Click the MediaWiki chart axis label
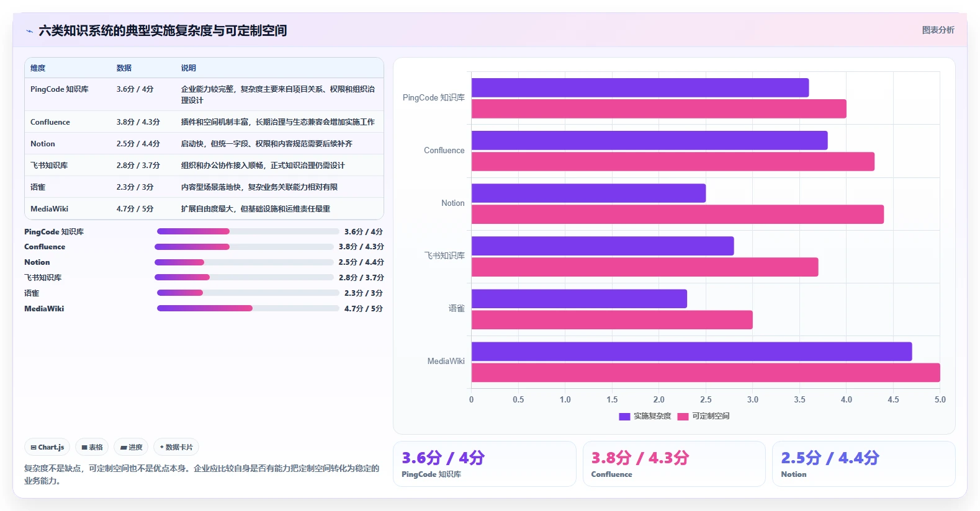980x511 pixels. 446,361
